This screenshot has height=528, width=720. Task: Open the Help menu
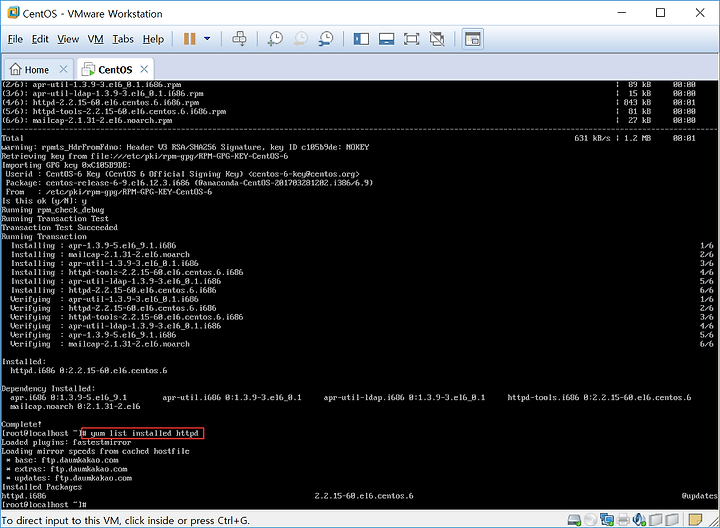coord(153,39)
